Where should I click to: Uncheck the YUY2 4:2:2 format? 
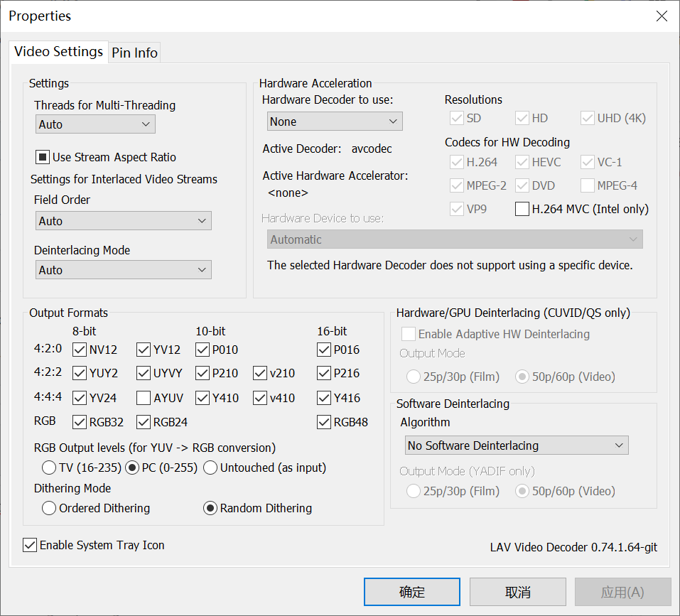pyautogui.click(x=79, y=373)
